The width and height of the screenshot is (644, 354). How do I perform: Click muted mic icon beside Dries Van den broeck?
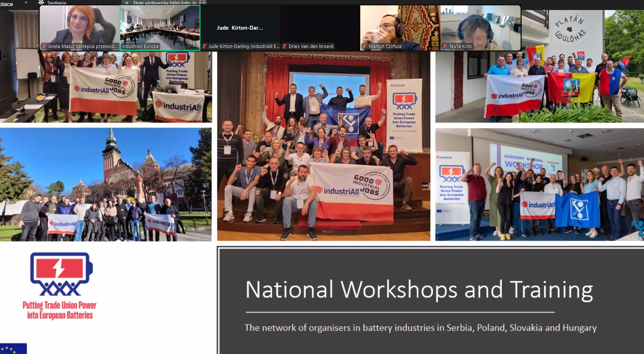284,46
